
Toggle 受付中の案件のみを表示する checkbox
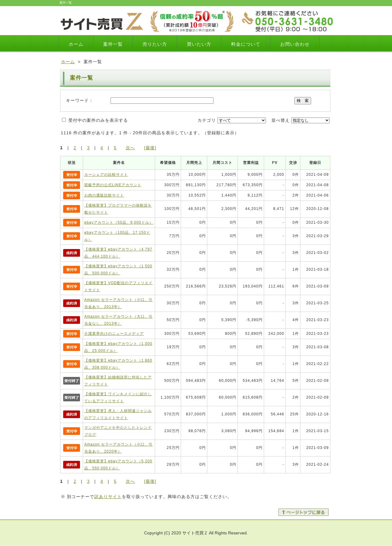(64, 120)
